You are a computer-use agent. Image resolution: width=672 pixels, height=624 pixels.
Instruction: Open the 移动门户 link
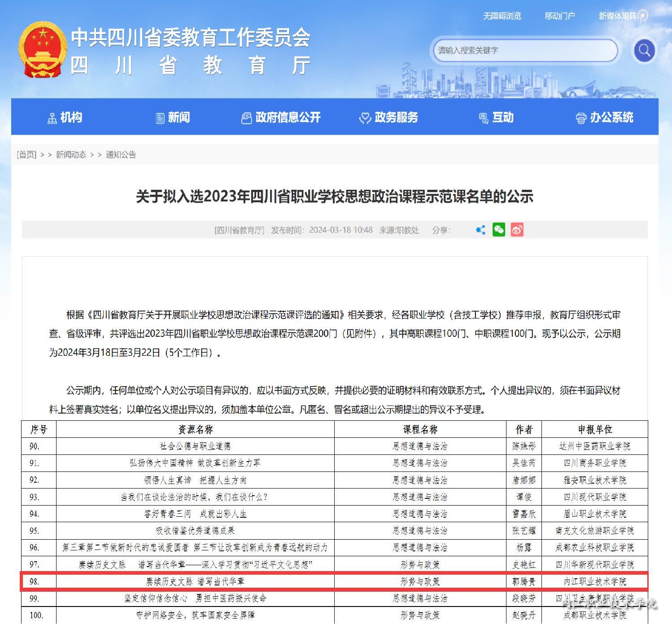[559, 16]
